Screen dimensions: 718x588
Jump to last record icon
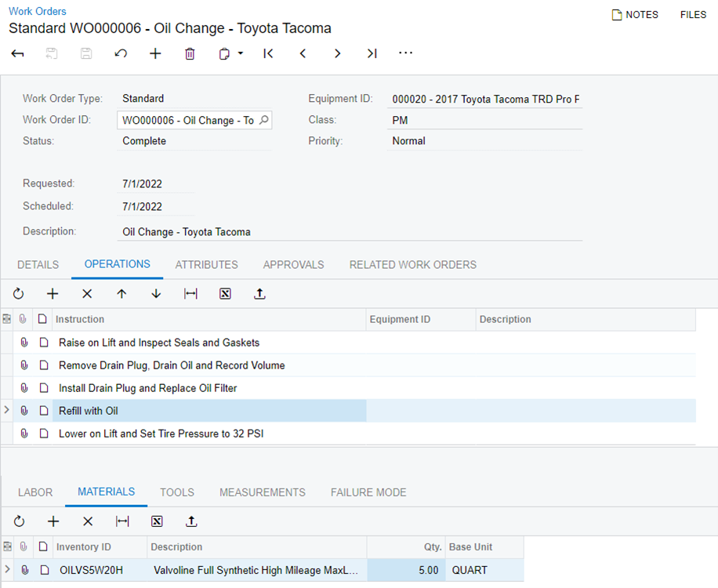(x=372, y=53)
